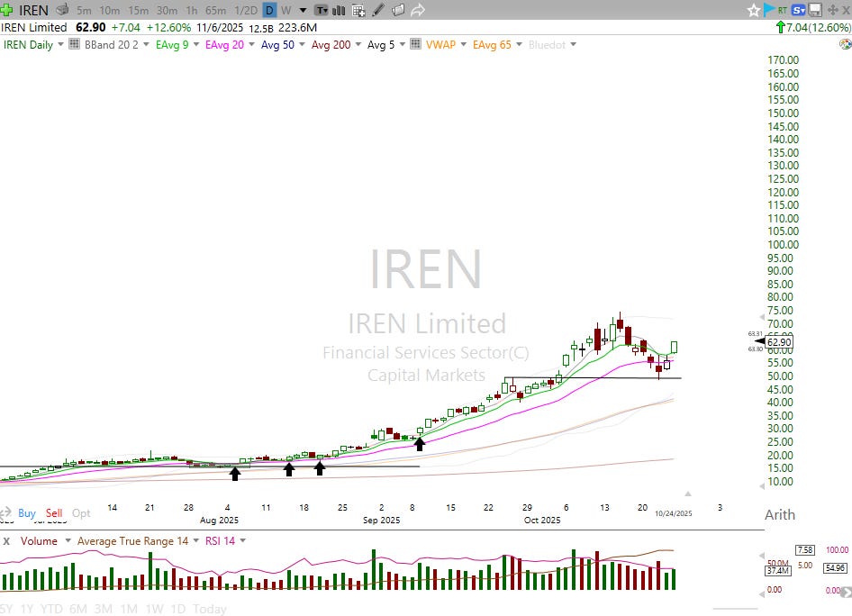Click the move-window cross arrows icon
The height and width of the screenshot is (616, 852).
[832, 10]
